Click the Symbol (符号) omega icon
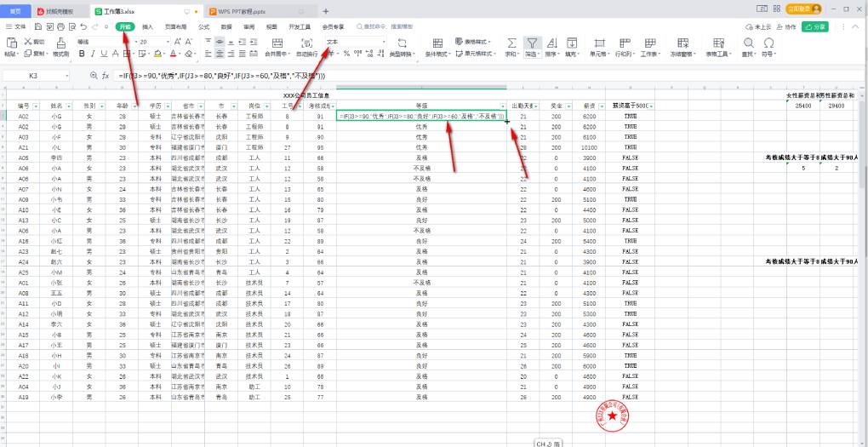 coord(768,43)
